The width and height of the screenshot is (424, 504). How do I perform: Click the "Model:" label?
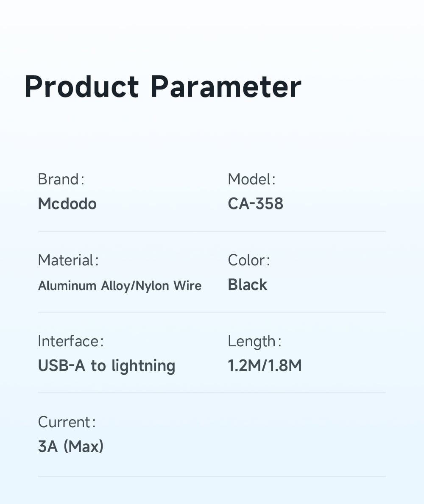[x=252, y=179]
